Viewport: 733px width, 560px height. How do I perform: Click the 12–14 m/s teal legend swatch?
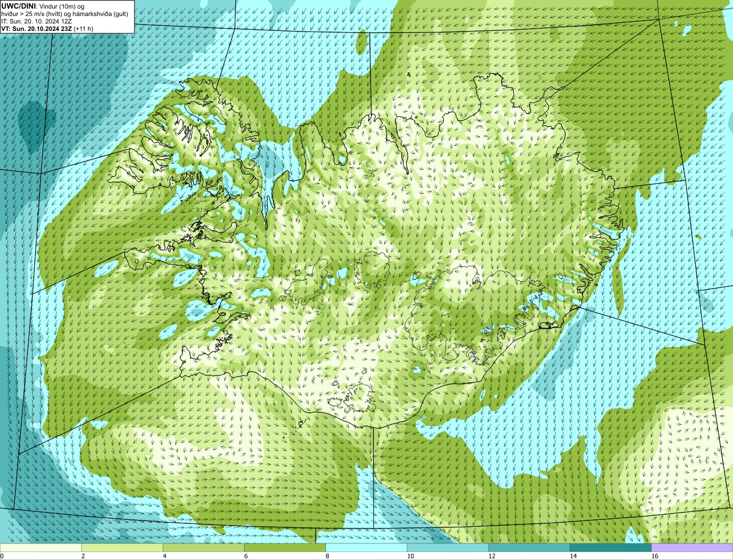click(529, 547)
